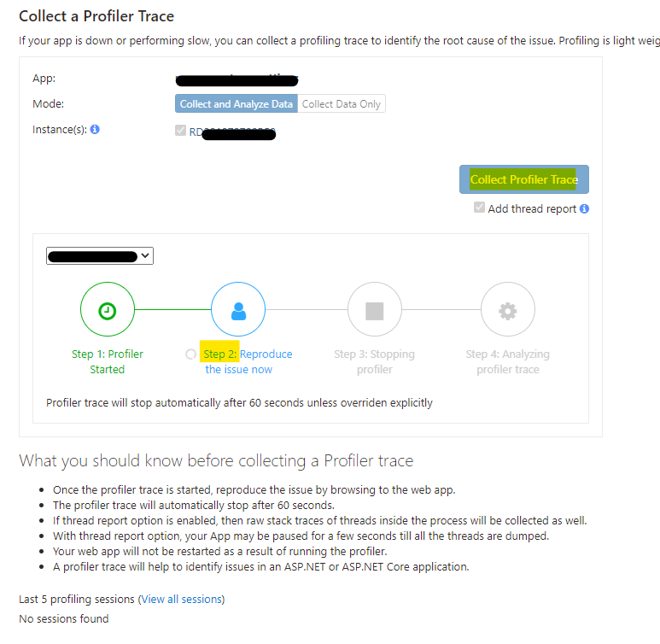
Task: Click Step 2: Reproduce the issue now text
Action: (248, 362)
